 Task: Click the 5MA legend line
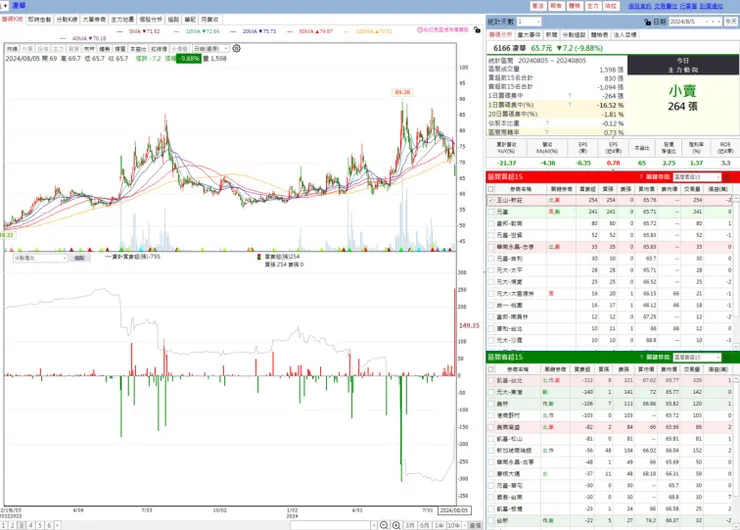[x=139, y=32]
